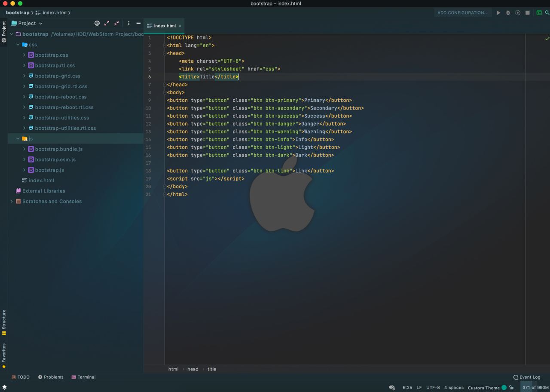
Task: Click line number 17 in editor gutter
Action: point(148,163)
